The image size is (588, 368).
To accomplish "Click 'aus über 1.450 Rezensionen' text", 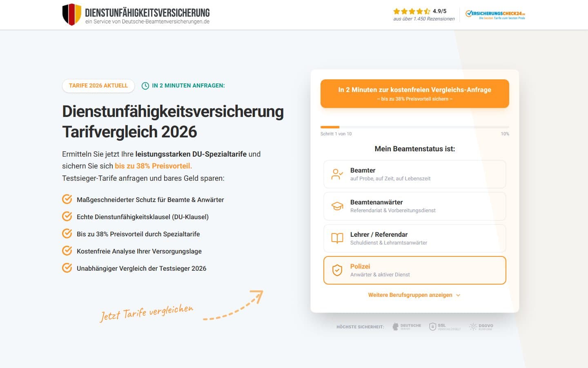I will 424,19.
